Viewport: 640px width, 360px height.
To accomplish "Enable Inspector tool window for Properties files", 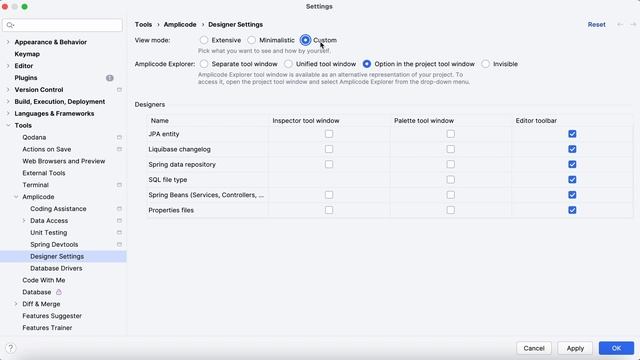I will pyautogui.click(x=329, y=210).
